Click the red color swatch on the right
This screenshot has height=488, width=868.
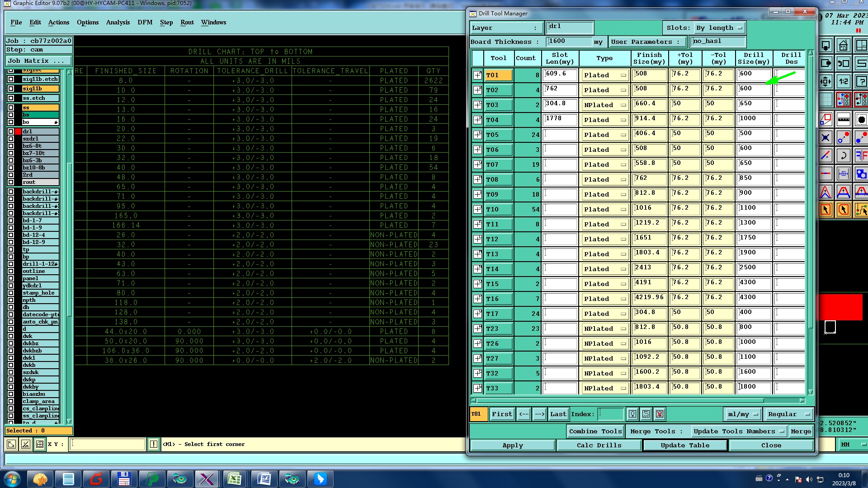click(x=840, y=307)
